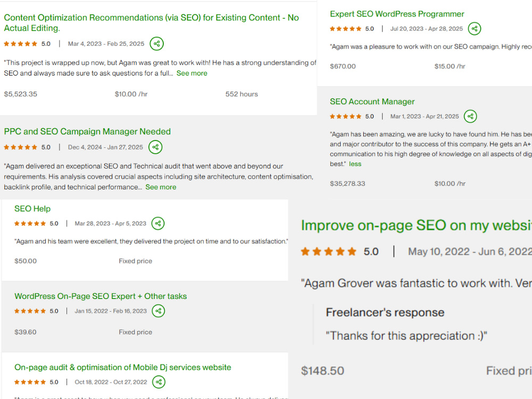Open Improve on-page SEO on my website
The image size is (532, 399).
click(x=417, y=226)
